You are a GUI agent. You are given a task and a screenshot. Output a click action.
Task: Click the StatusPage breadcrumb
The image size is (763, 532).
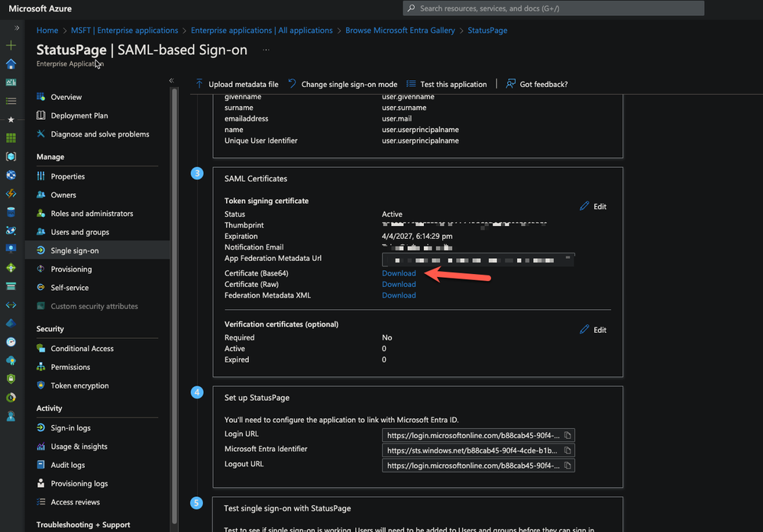point(487,31)
